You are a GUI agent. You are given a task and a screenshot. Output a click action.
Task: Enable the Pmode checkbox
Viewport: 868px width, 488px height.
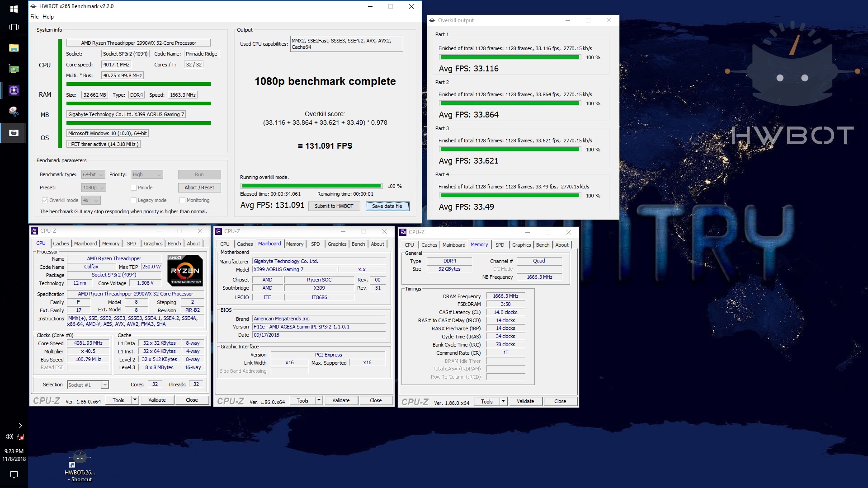tap(133, 188)
